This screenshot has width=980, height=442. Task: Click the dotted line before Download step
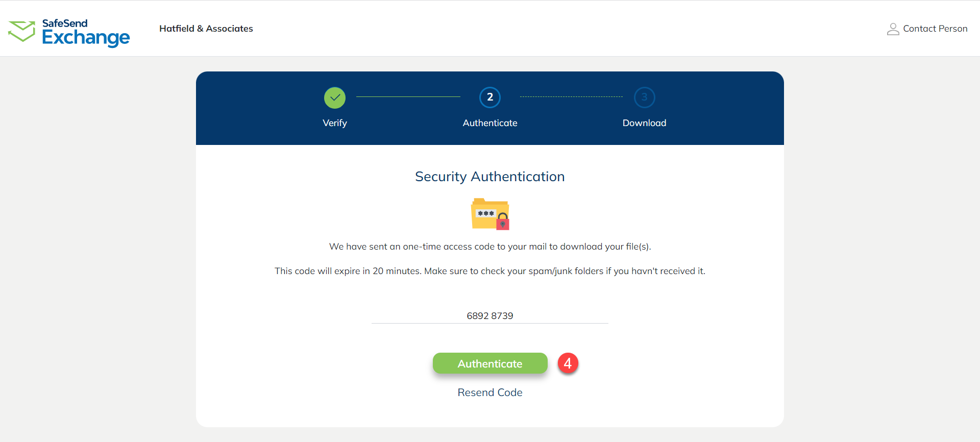tap(571, 96)
